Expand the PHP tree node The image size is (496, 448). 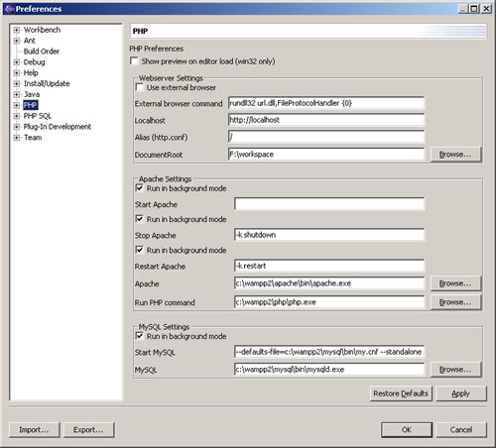pyautogui.click(x=17, y=105)
